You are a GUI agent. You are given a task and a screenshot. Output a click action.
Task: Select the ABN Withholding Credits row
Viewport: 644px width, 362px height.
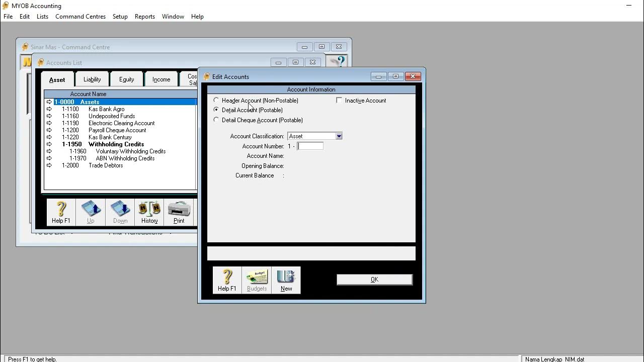pos(121,158)
